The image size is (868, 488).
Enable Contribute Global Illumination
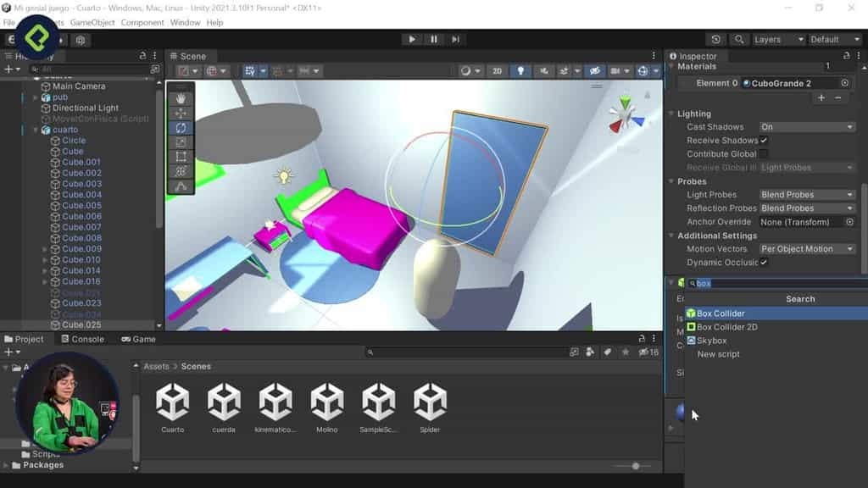tap(761, 153)
